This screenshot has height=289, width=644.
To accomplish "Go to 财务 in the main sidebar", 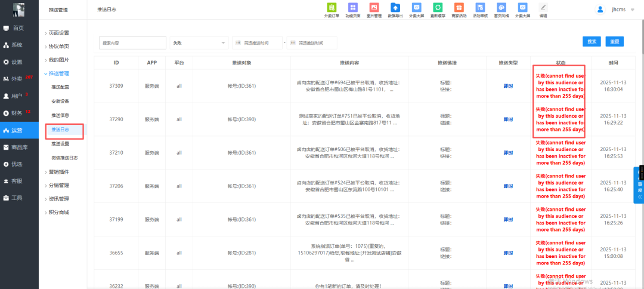I will click(x=16, y=113).
